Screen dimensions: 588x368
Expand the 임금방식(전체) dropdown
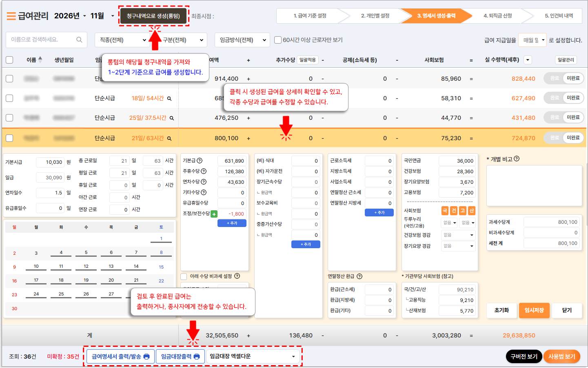242,40
